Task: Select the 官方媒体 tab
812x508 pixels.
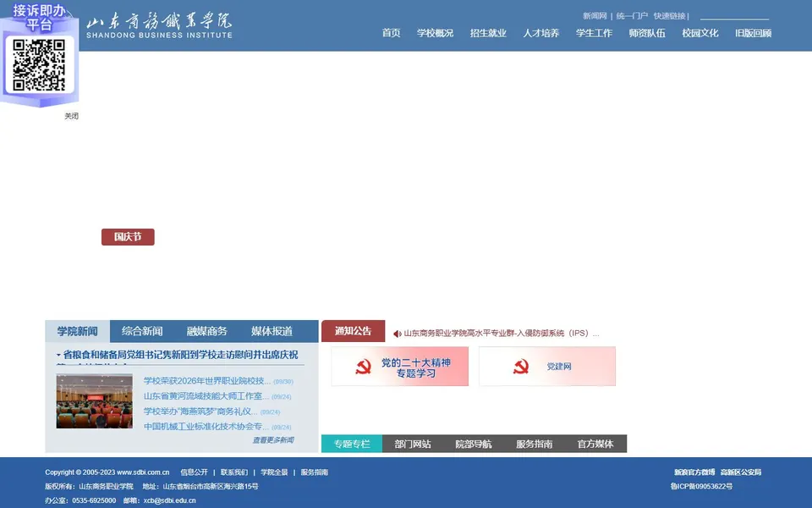Action: pyautogui.click(x=595, y=444)
